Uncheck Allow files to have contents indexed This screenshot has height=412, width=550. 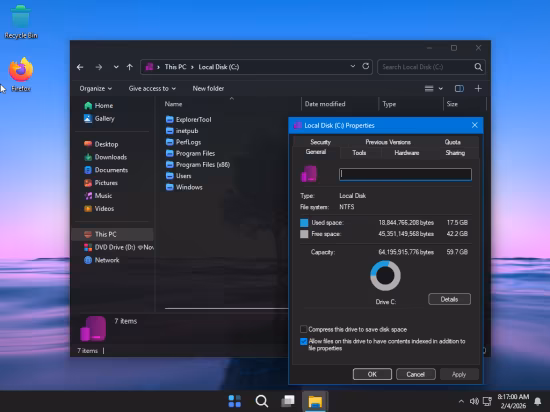tap(304, 341)
